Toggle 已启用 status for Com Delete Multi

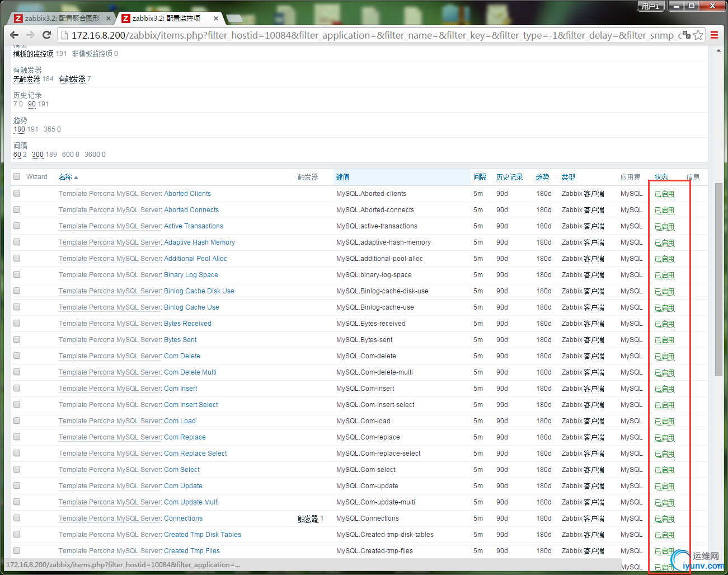pos(665,372)
